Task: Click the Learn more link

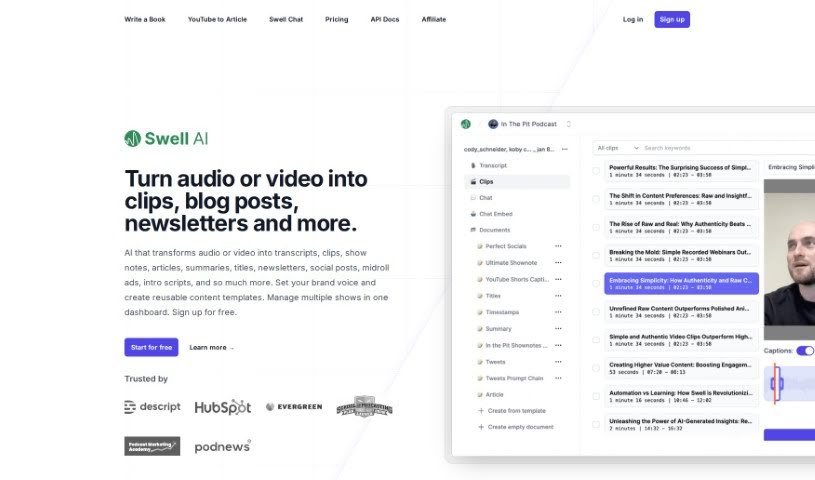Action: coord(212,347)
